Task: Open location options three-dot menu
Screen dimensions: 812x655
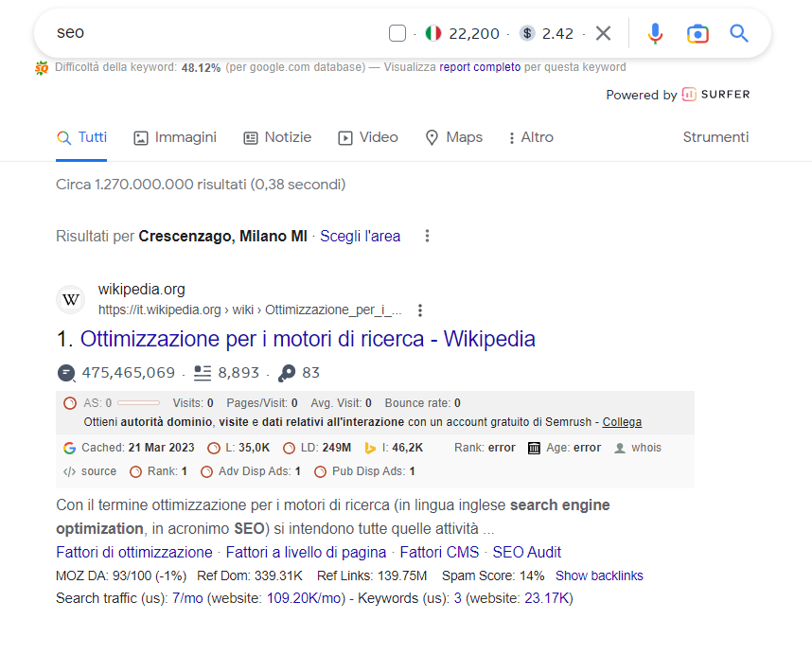Action: click(x=427, y=236)
